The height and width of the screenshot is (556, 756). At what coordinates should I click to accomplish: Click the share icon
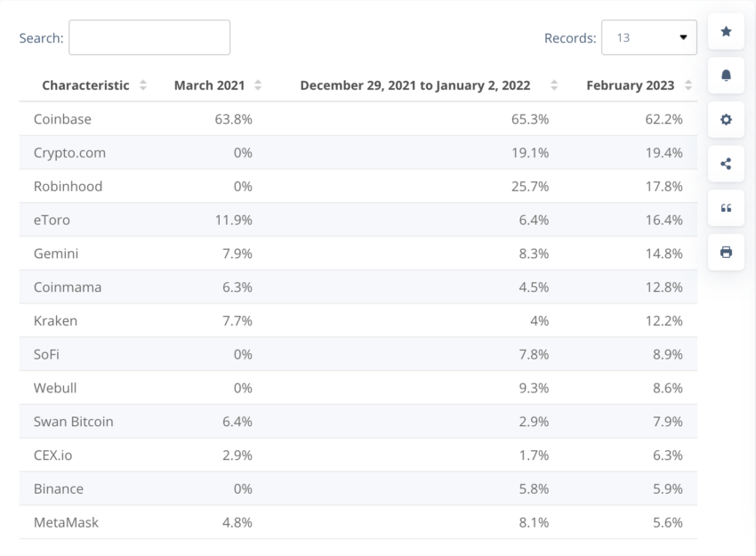coord(726,164)
